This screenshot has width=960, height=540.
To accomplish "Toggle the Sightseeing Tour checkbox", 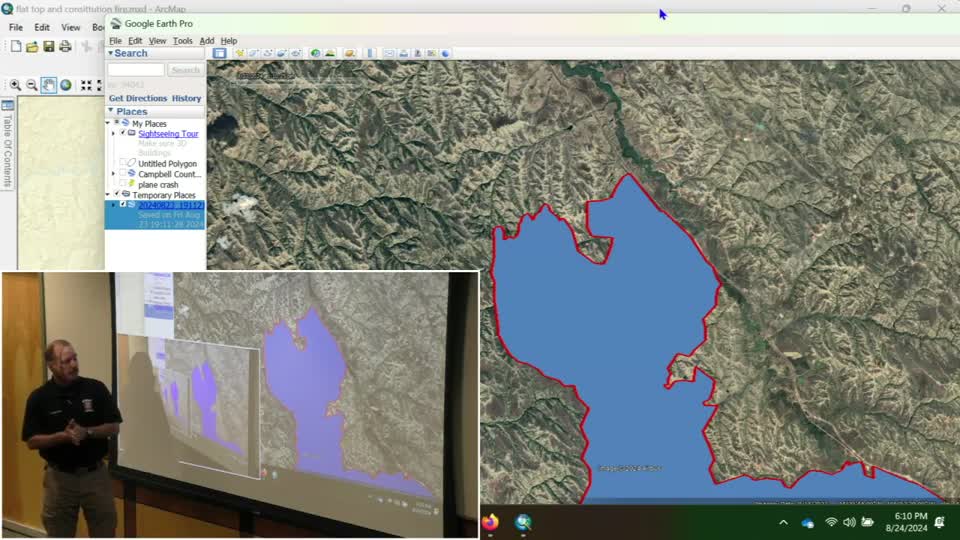I will [122, 133].
